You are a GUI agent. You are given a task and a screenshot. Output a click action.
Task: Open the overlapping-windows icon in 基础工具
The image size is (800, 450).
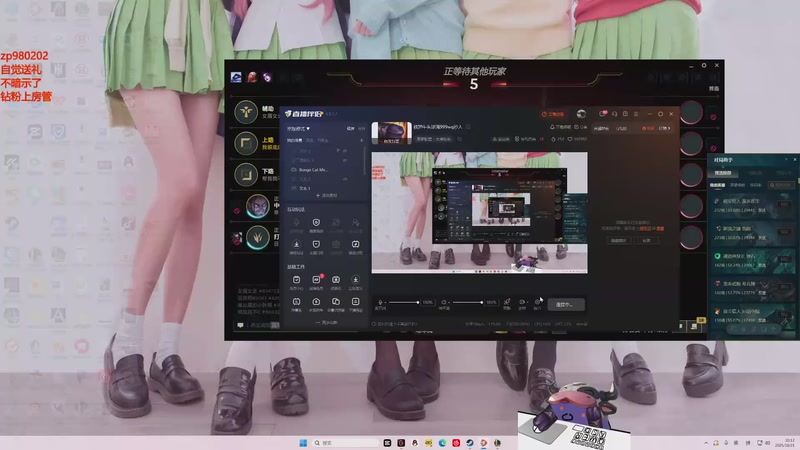[336, 304]
